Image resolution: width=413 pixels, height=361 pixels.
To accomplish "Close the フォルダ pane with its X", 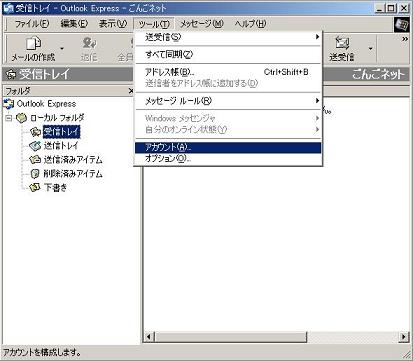I will (131, 91).
